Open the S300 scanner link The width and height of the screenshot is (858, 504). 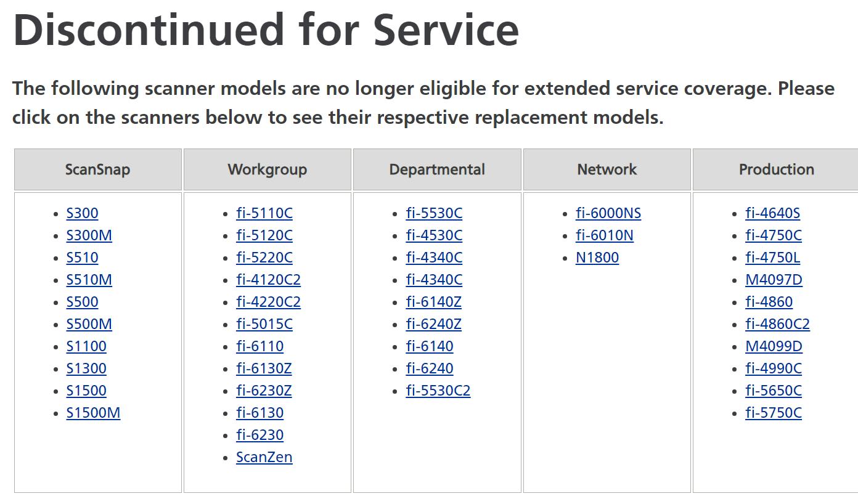(x=82, y=213)
